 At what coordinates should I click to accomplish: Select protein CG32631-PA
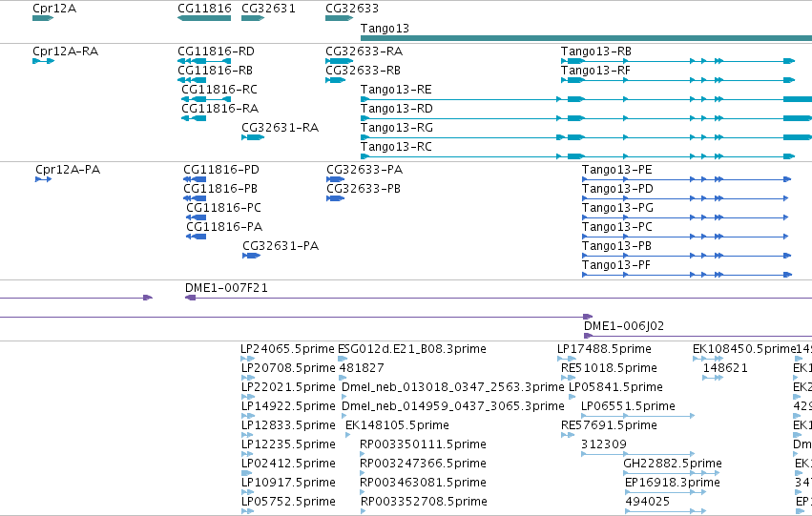point(281,246)
